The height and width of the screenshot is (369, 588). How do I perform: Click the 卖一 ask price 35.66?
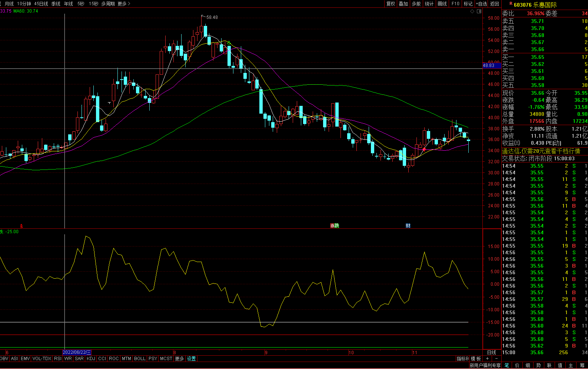pyautogui.click(x=537, y=50)
